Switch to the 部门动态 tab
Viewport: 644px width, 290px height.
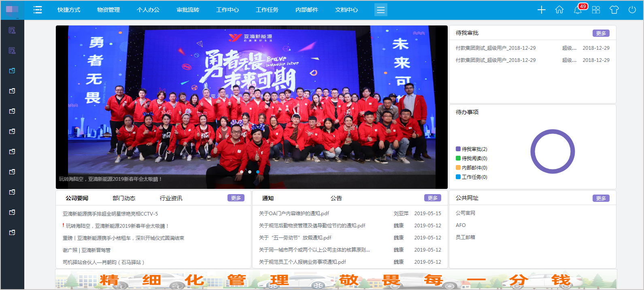pyautogui.click(x=124, y=198)
